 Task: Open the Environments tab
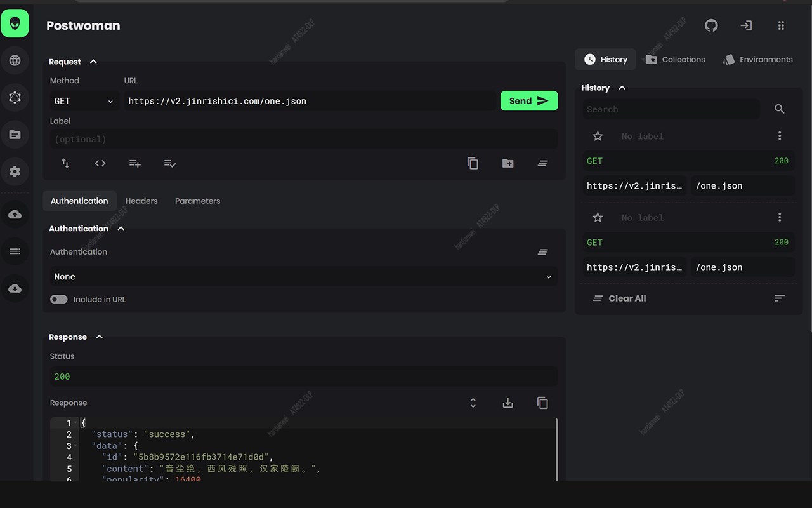point(758,60)
